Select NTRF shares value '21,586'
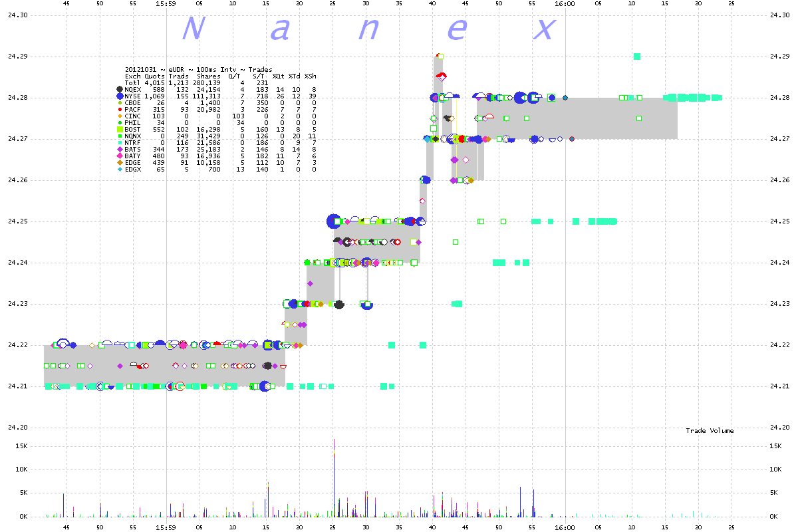798x532 pixels. pyautogui.click(x=207, y=142)
